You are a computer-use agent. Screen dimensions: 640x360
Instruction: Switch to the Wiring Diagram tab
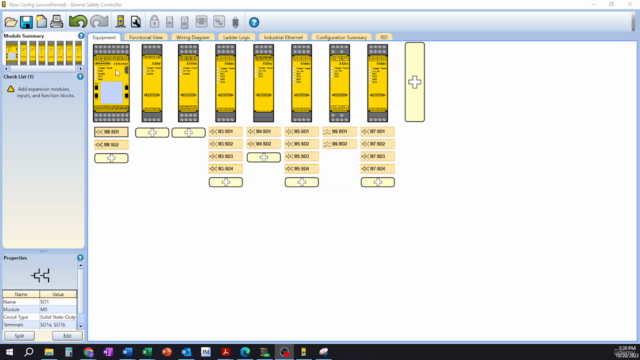coord(193,37)
